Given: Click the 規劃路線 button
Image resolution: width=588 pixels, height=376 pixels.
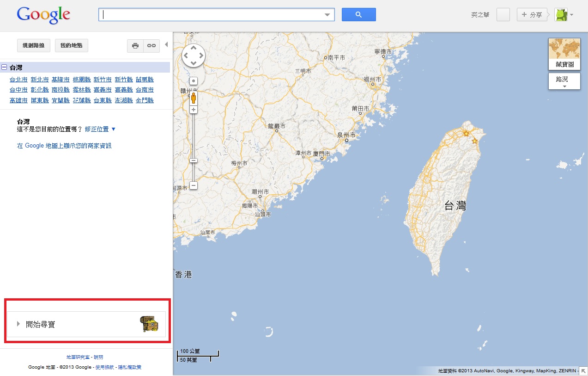Looking at the screenshot, I should [34, 46].
